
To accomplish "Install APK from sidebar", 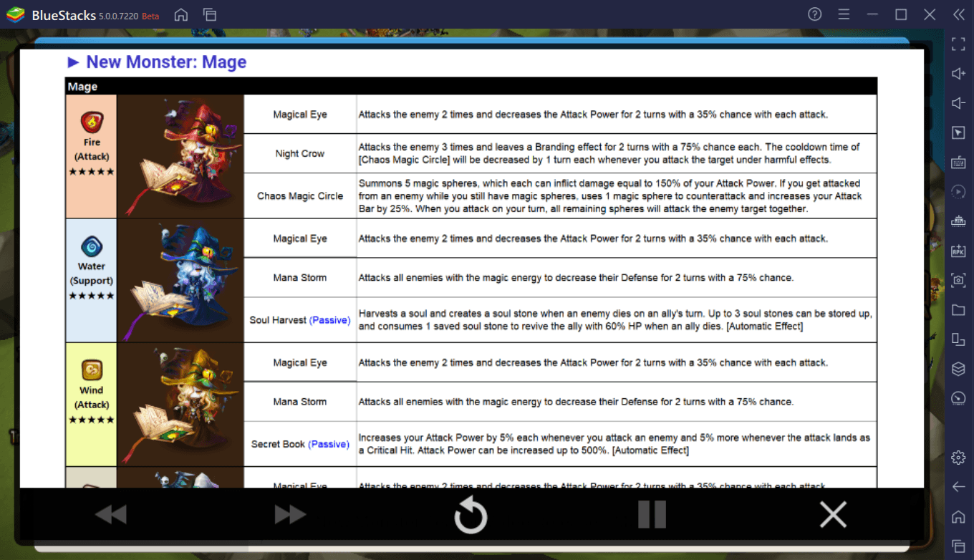I will [x=958, y=251].
